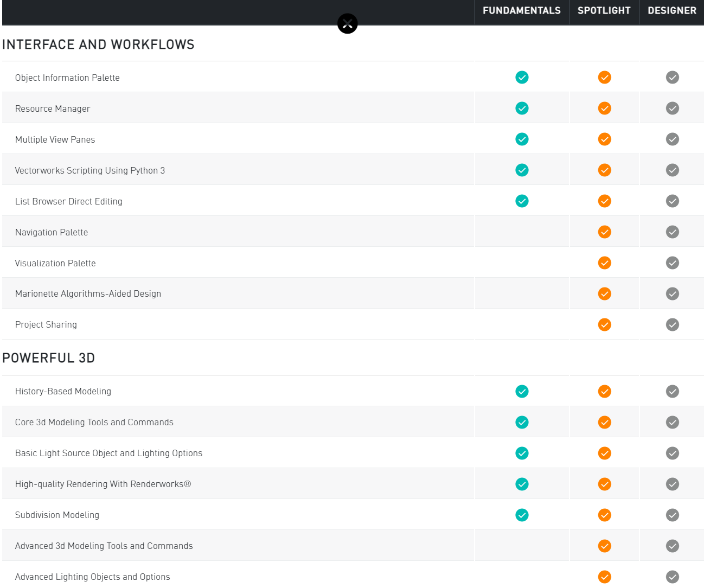Viewport: 704px width, 588px height.
Task: Click High-quality Rendering With Renderworks label
Action: click(103, 484)
